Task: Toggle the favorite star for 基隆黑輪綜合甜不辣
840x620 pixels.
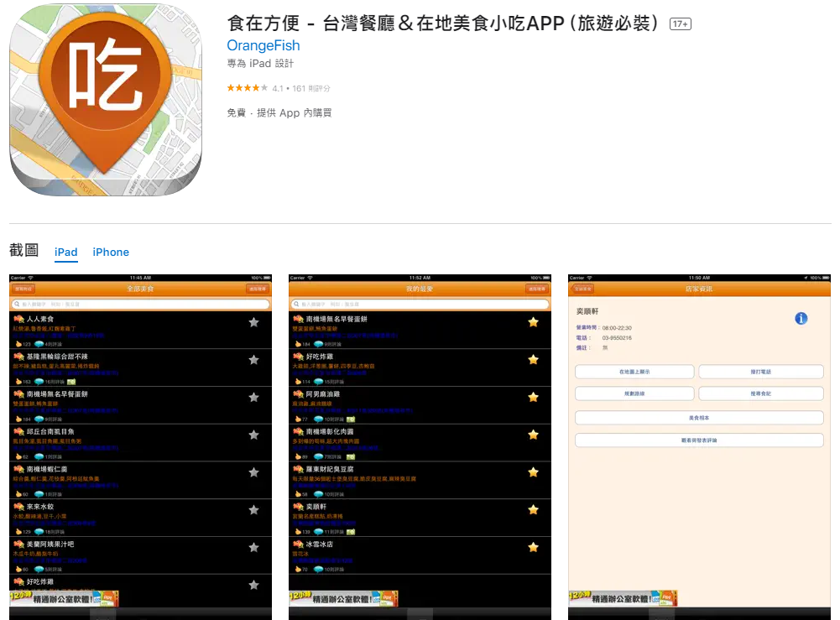Action: point(253,360)
